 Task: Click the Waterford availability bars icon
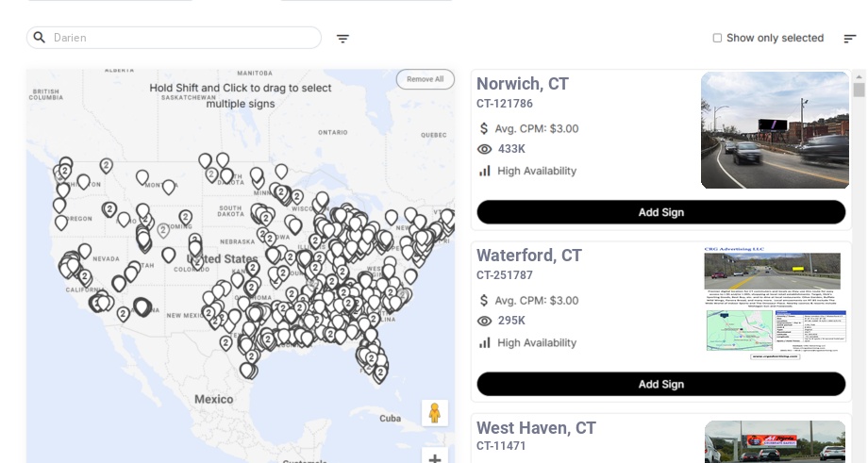(x=485, y=342)
